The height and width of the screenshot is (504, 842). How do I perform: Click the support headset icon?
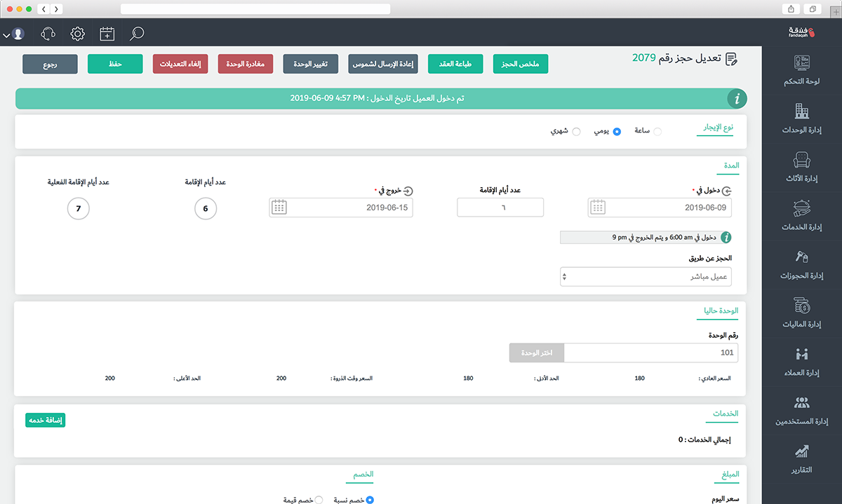point(48,33)
